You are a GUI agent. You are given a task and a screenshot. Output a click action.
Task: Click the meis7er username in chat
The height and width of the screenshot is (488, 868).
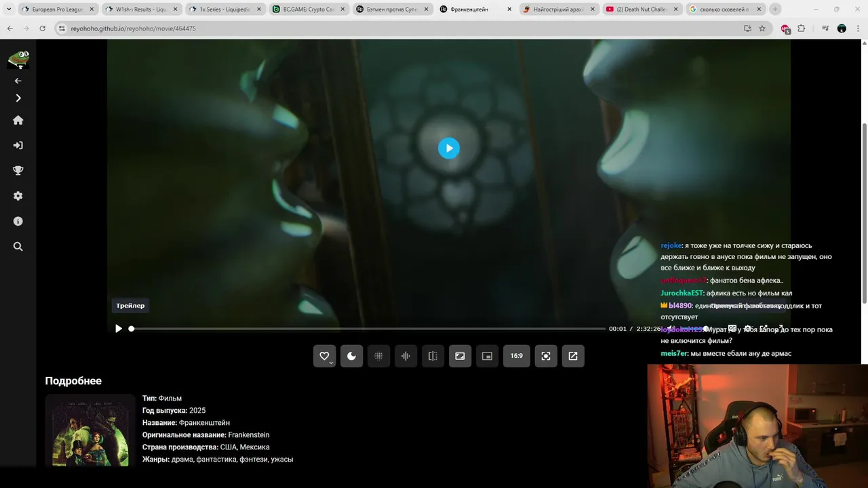(x=674, y=354)
